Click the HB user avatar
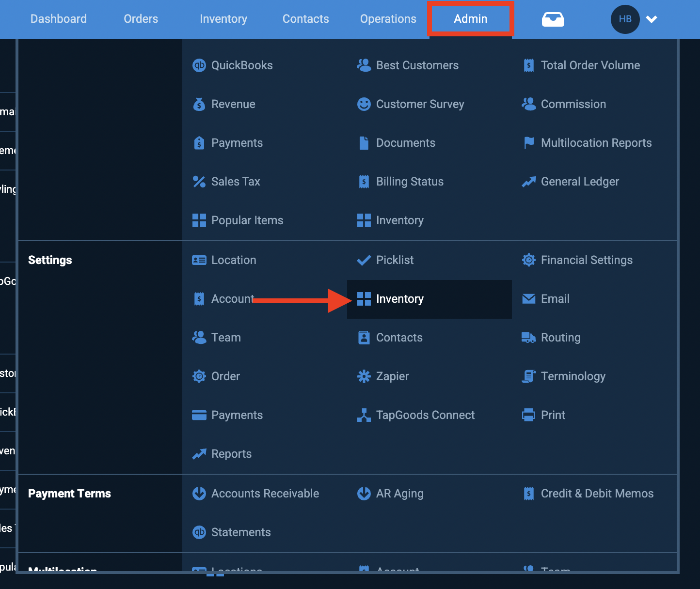This screenshot has height=589, width=700. (625, 19)
